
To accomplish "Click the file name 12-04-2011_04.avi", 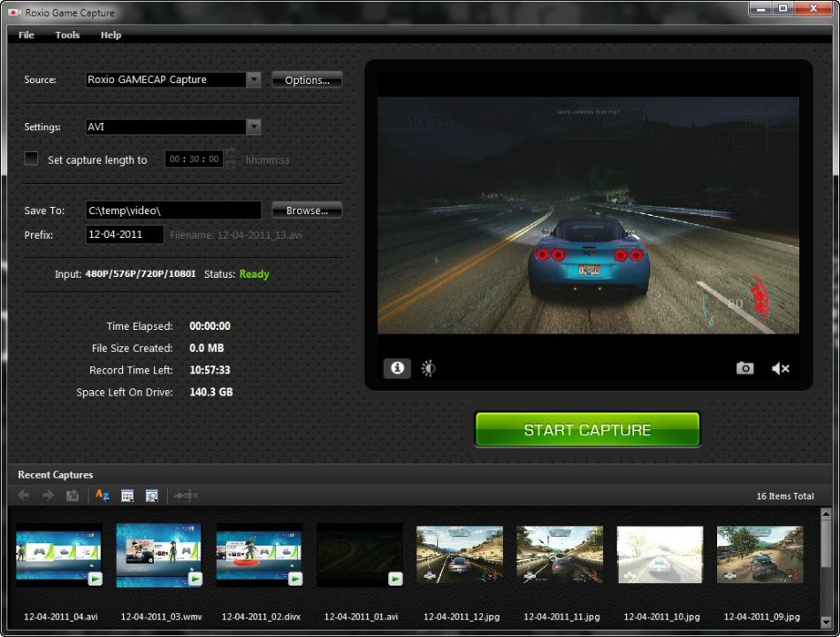I will 60,617.
